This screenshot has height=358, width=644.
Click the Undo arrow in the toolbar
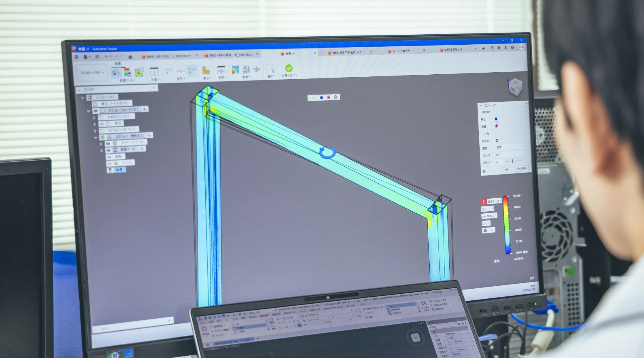tap(106, 56)
